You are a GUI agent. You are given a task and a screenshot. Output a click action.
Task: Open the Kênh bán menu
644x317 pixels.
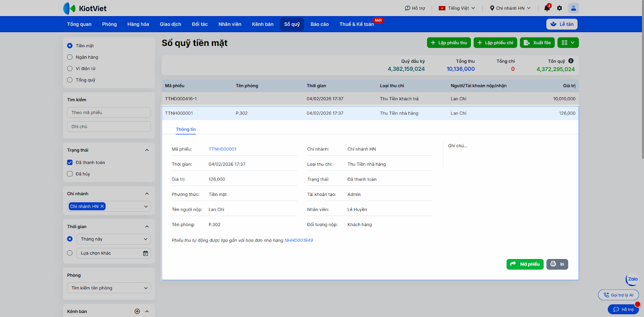pyautogui.click(x=263, y=24)
